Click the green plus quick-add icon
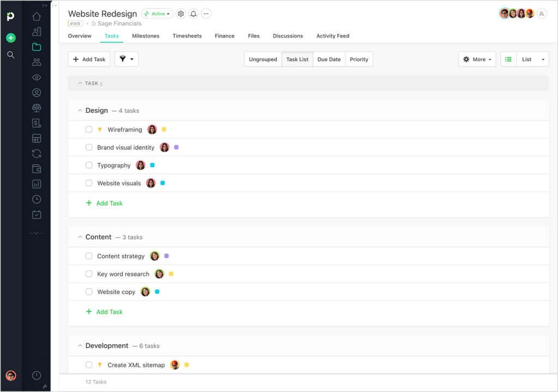Image resolution: width=558 pixels, height=392 pixels. [11, 38]
